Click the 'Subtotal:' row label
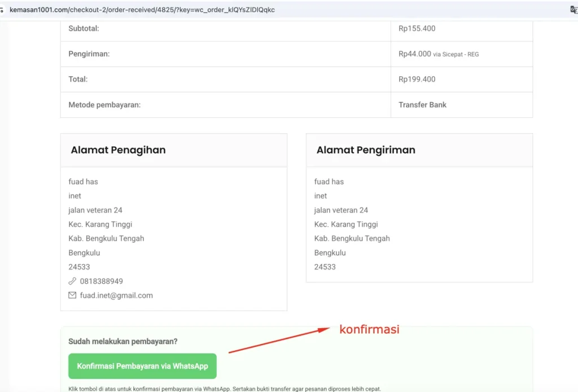 coord(84,28)
